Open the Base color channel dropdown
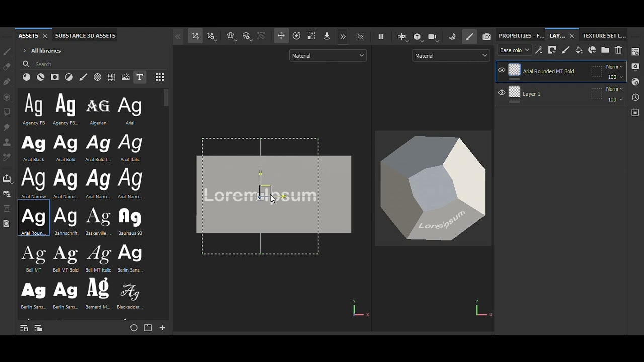644x362 pixels. (x=514, y=50)
